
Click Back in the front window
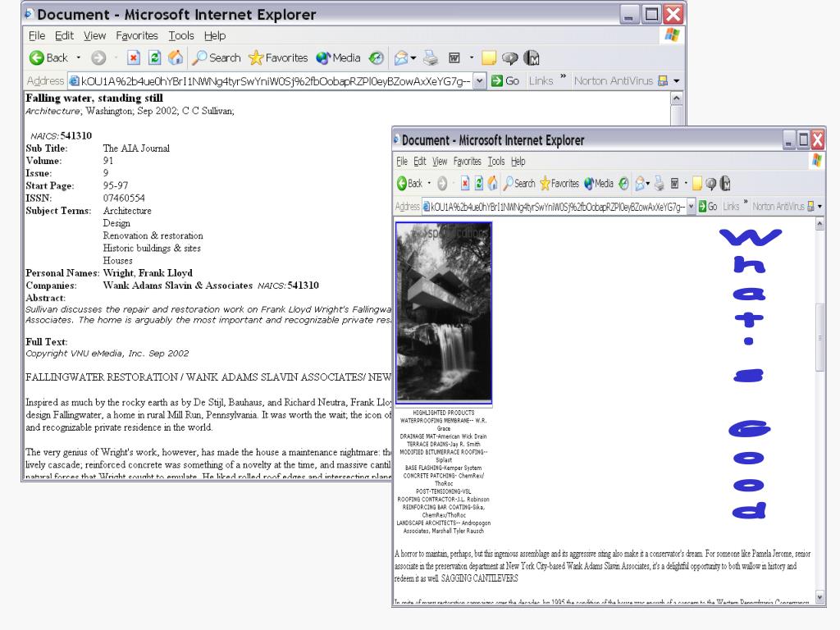pyautogui.click(x=410, y=184)
